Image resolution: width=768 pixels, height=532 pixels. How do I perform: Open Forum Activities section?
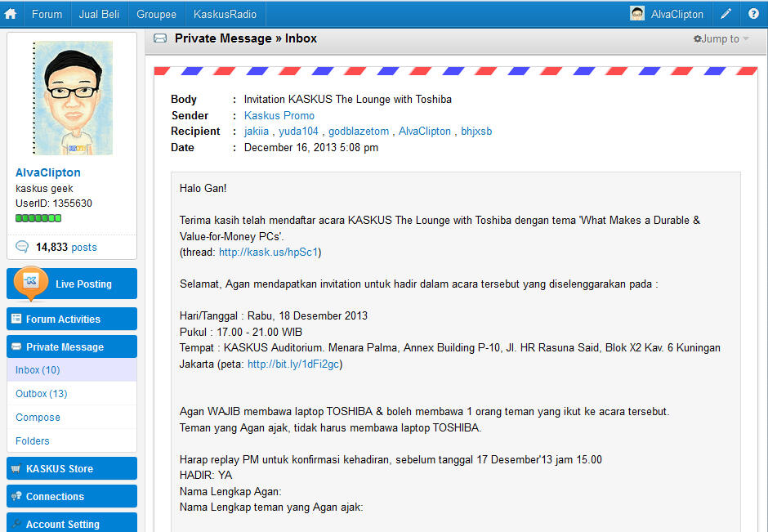click(x=72, y=319)
